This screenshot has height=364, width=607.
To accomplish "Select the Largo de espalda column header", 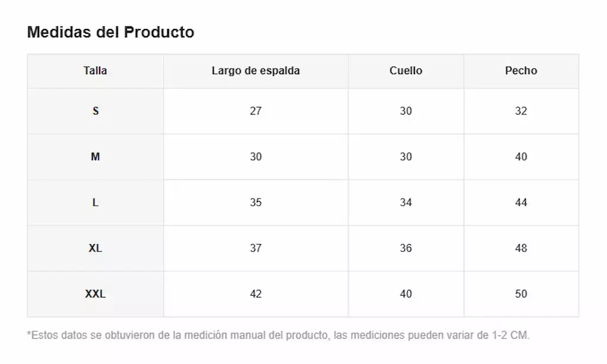I will point(255,71).
